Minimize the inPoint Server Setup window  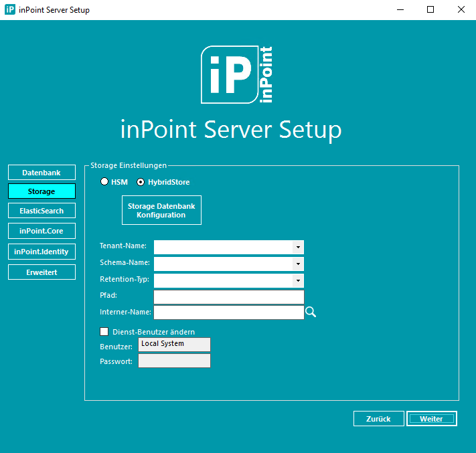pos(400,10)
